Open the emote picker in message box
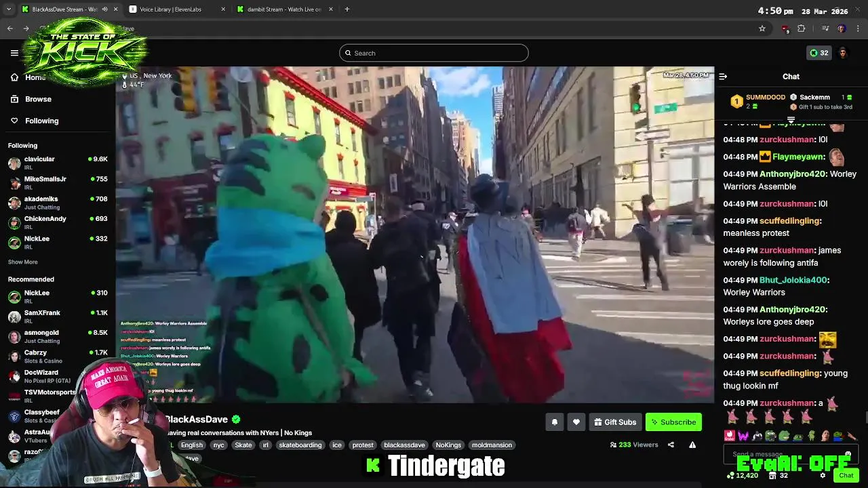The image size is (868, 488). click(x=848, y=454)
